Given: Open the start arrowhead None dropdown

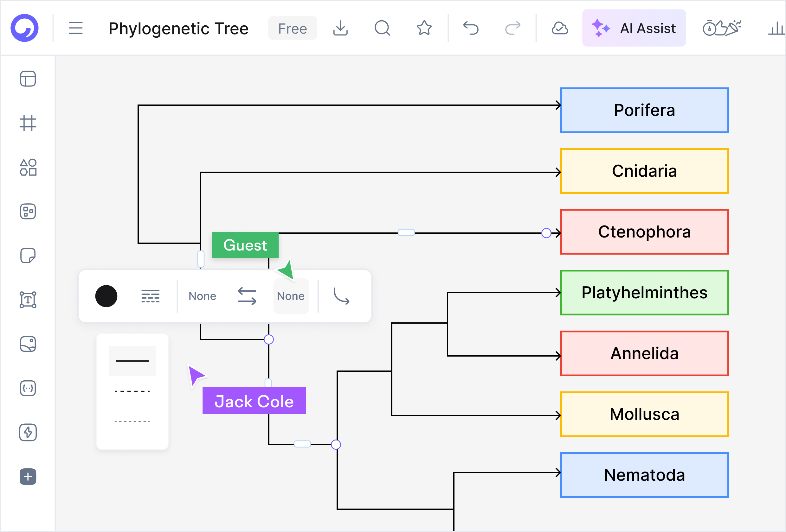Looking at the screenshot, I should point(202,296).
